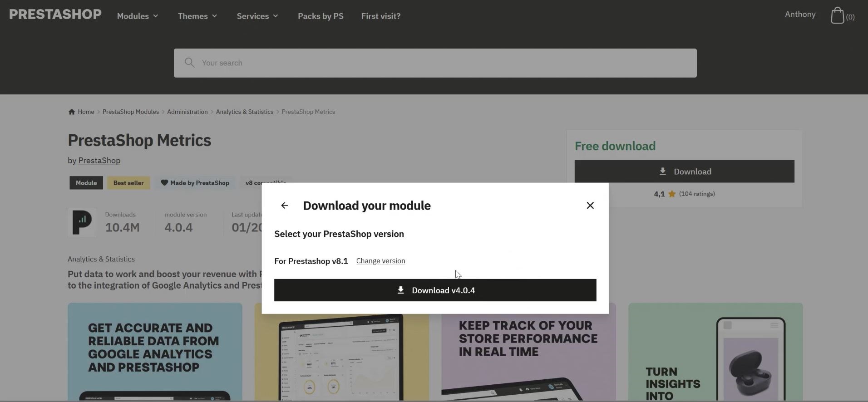Click the PrestaShop logo in header
The width and height of the screenshot is (868, 402).
(55, 15)
